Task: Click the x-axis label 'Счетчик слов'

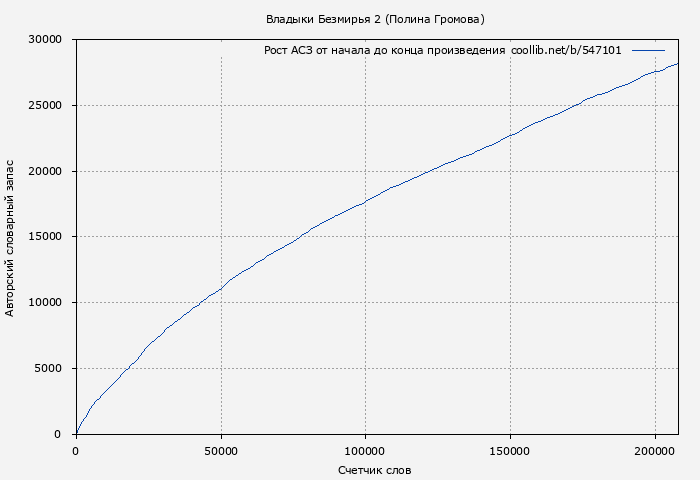Action: point(374,470)
